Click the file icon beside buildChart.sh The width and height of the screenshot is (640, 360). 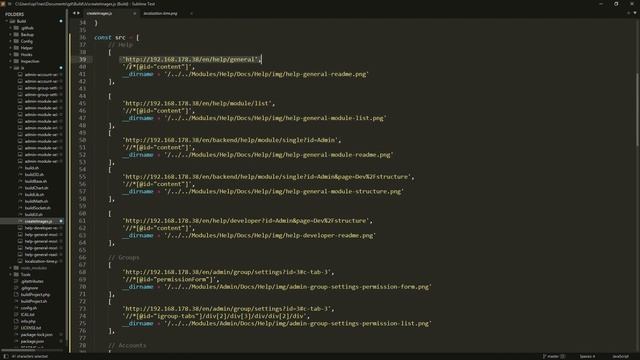20,188
